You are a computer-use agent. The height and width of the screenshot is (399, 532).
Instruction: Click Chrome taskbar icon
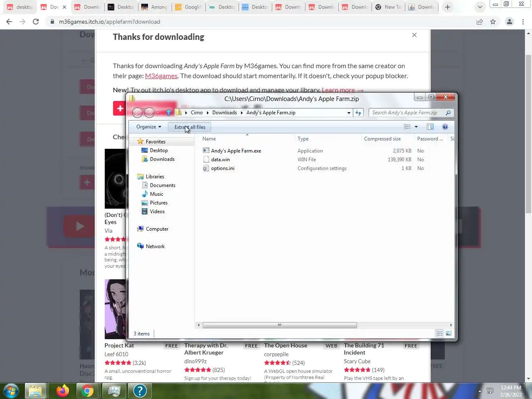point(88,391)
